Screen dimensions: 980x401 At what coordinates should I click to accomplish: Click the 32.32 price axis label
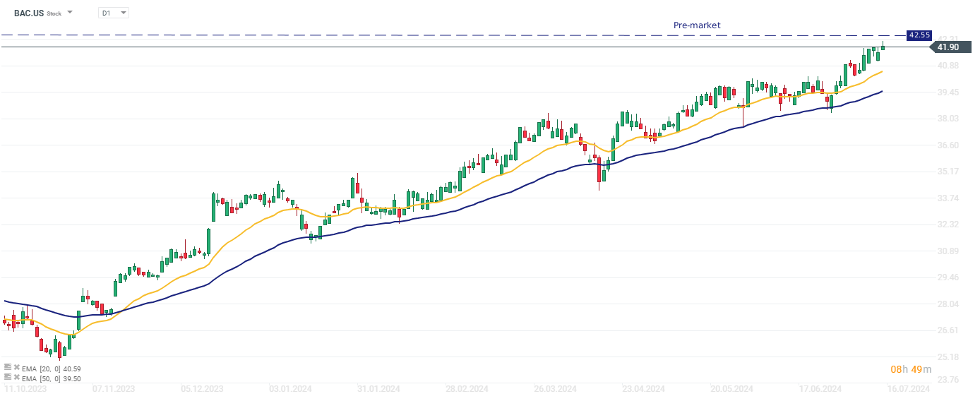[948, 225]
